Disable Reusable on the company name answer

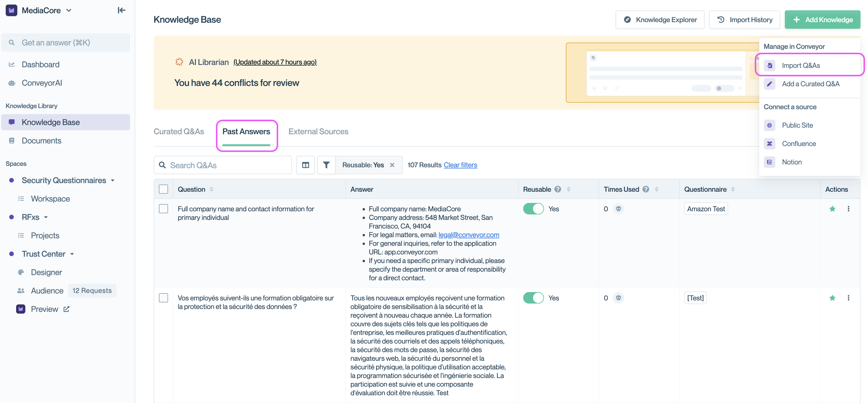pyautogui.click(x=533, y=209)
